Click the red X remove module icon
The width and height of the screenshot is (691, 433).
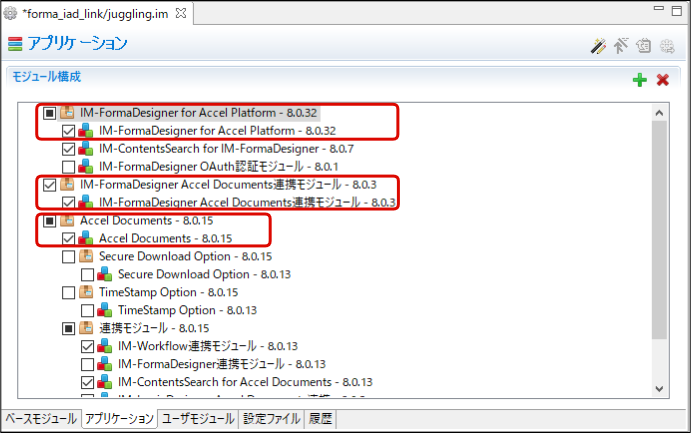click(663, 80)
